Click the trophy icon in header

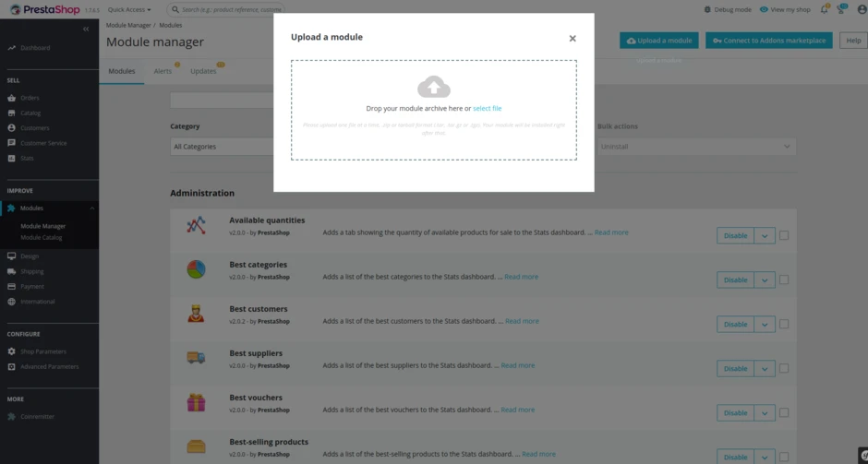click(x=841, y=9)
